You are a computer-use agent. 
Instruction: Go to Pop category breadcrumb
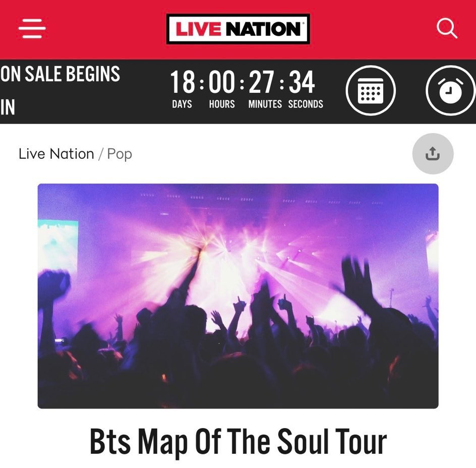coord(120,154)
